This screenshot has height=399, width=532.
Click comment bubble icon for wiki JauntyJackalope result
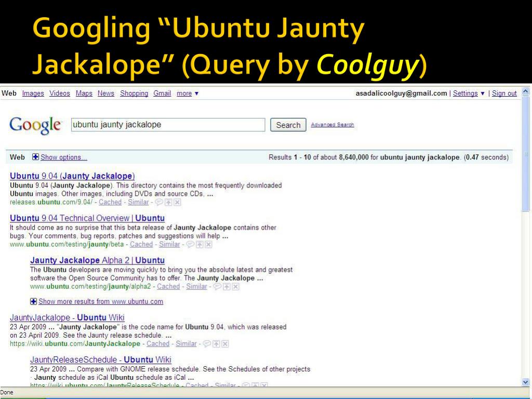[x=207, y=344]
